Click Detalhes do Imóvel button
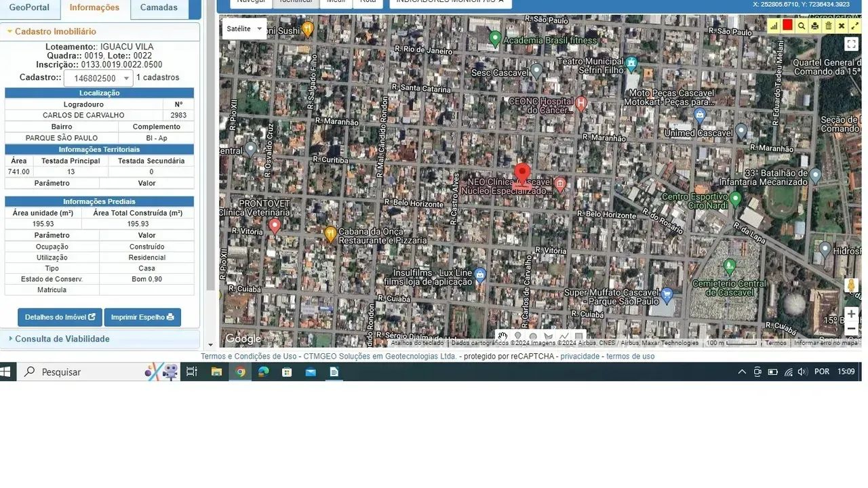This screenshot has height=488, width=868. pyautogui.click(x=60, y=317)
